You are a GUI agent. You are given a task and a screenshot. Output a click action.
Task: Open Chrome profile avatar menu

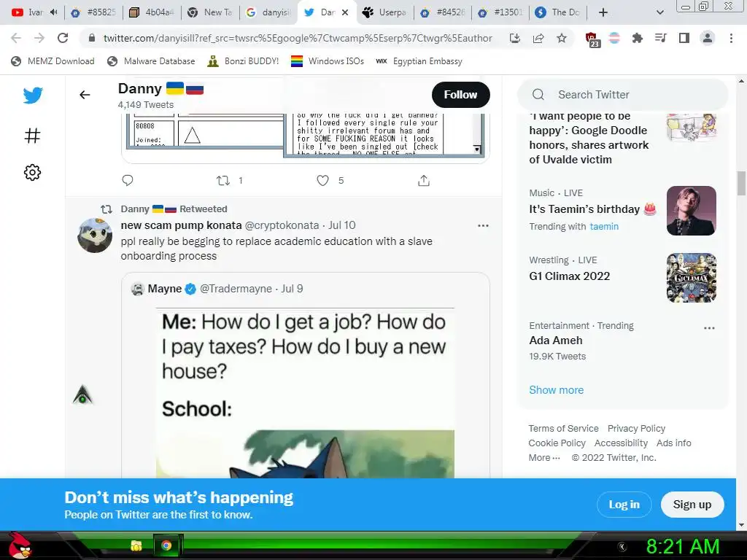(708, 38)
